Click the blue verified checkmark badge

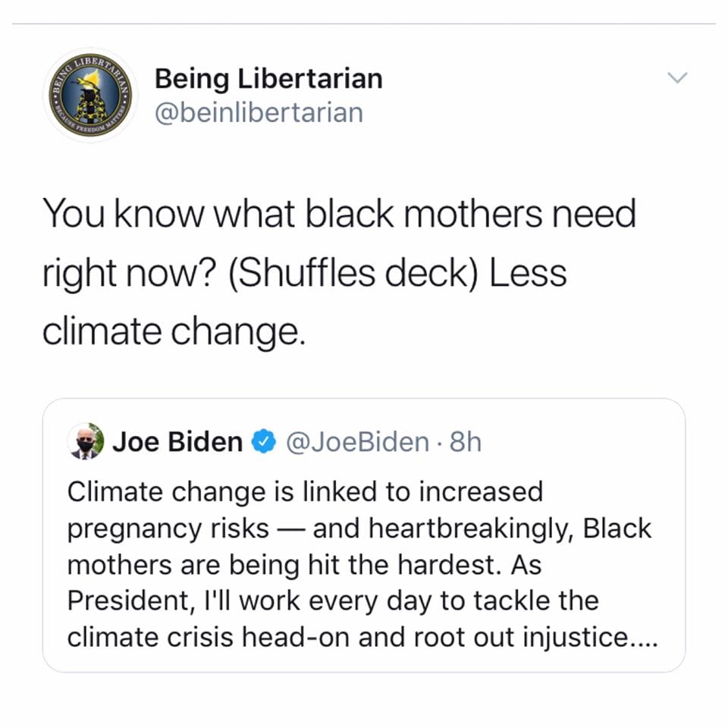pyautogui.click(x=264, y=441)
